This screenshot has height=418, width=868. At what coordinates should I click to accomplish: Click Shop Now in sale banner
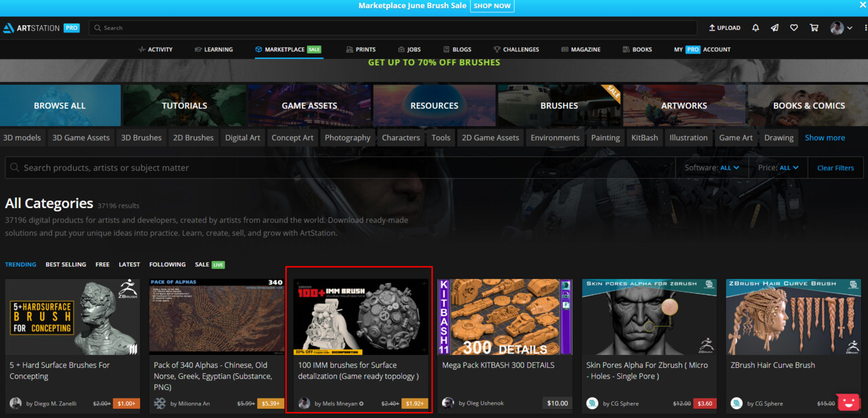[492, 6]
